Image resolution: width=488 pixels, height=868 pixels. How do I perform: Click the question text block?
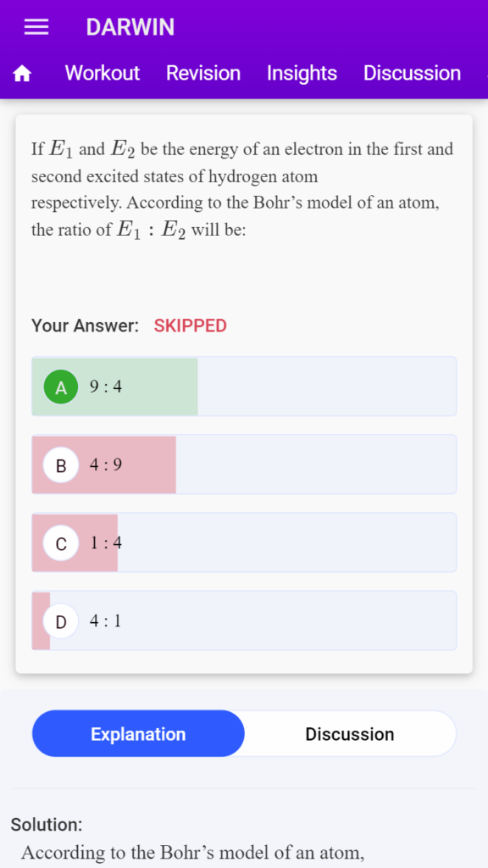click(x=242, y=189)
